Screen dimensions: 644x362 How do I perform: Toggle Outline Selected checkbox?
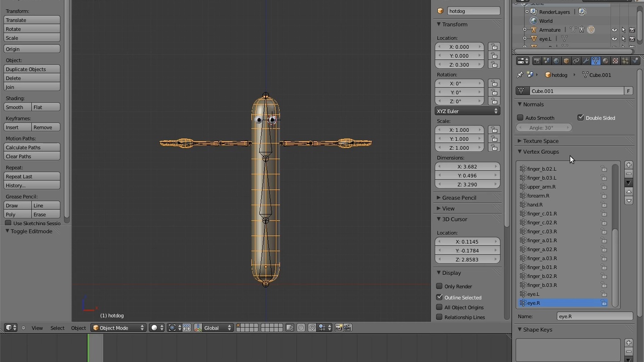click(439, 297)
